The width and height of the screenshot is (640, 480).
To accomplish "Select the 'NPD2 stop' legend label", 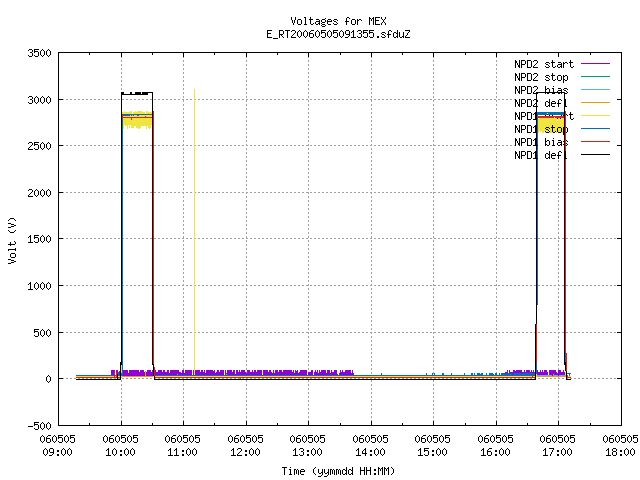I will point(541,77).
